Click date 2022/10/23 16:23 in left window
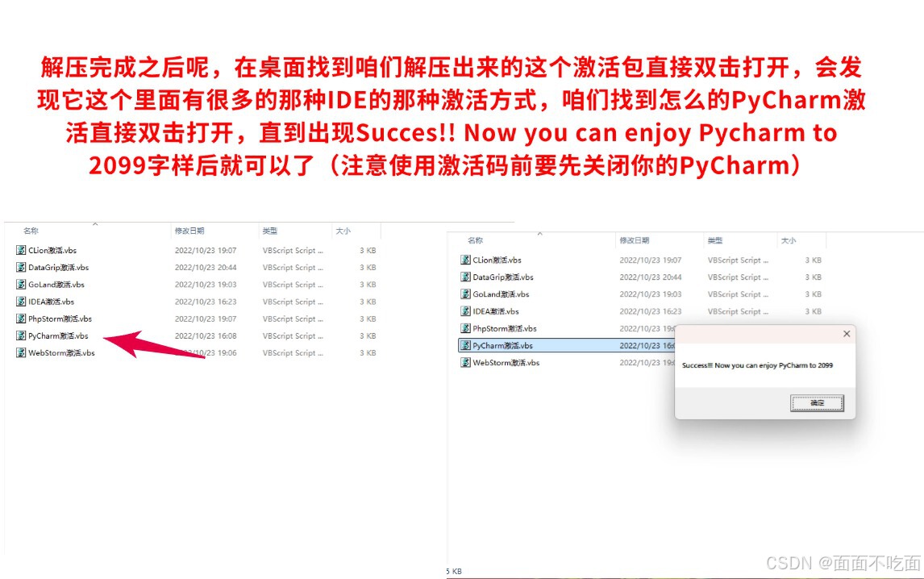Viewport: 924px width, 579px height. pyautogui.click(x=206, y=302)
